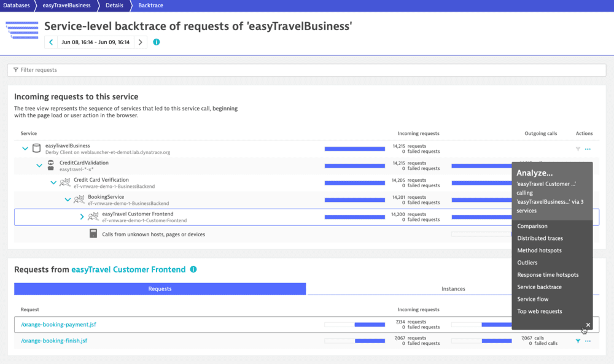Click the easyTravelBusiness database service icon
This screenshot has width=614, height=364.
35,148
